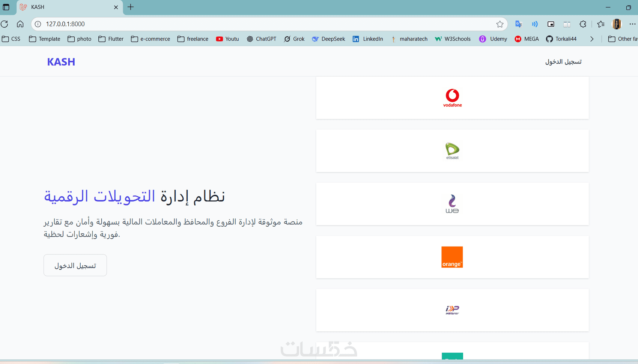Show more bookmarks with chevron

[592, 39]
